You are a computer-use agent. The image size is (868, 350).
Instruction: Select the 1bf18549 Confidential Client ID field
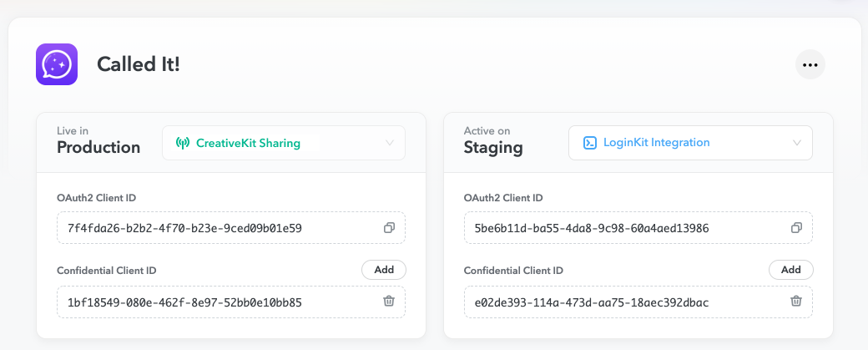click(x=231, y=302)
